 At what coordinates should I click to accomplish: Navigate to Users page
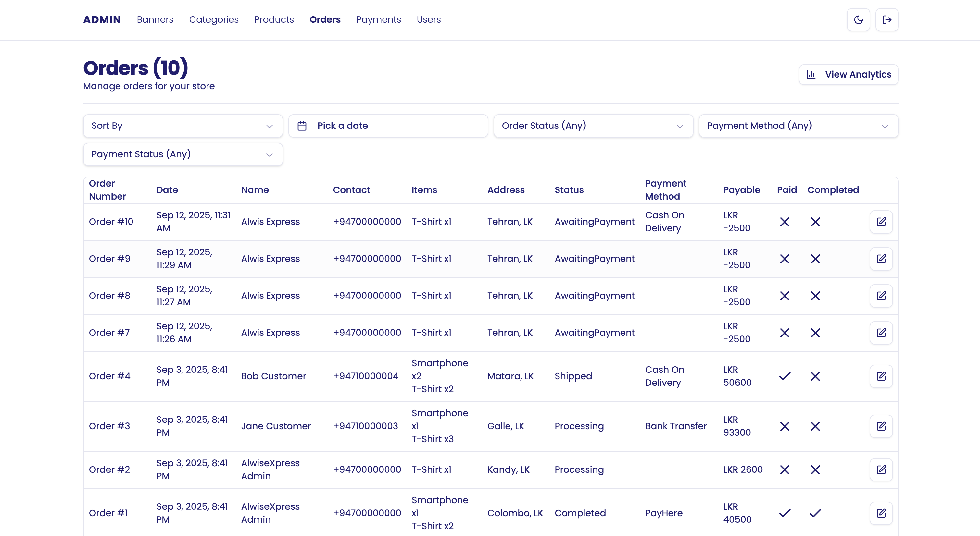428,19
